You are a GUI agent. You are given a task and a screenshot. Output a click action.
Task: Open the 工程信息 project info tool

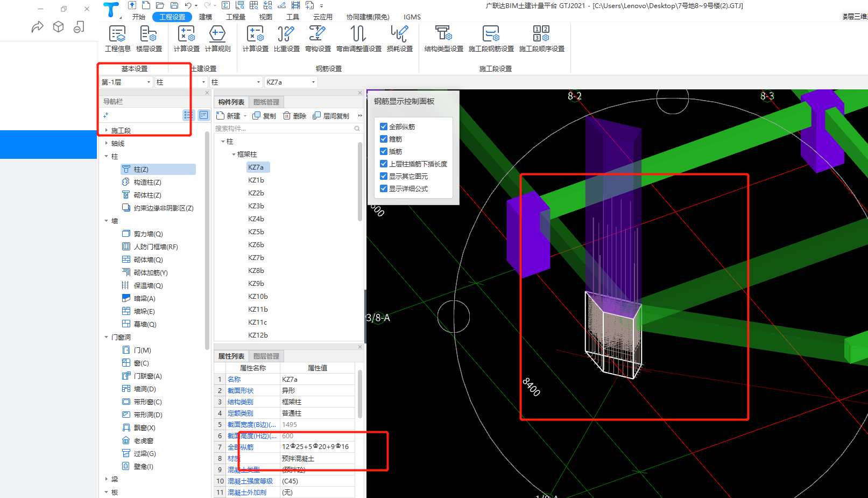117,38
